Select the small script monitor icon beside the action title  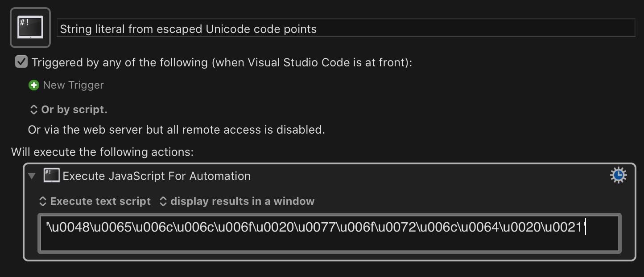[x=52, y=175]
